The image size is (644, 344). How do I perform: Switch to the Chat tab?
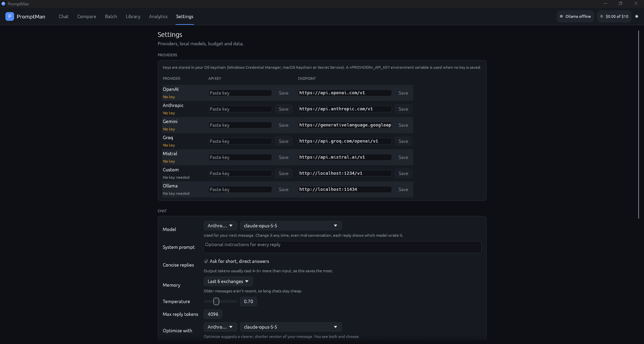point(63,16)
